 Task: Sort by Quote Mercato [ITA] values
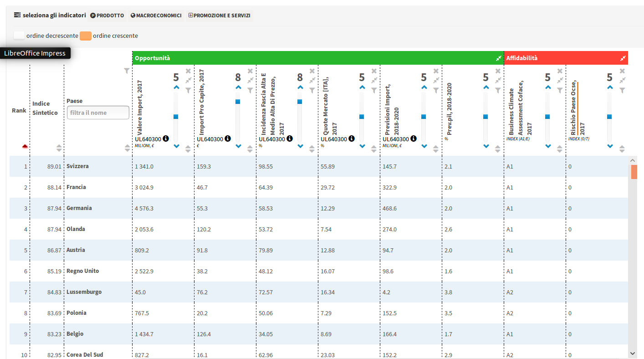[x=374, y=149]
